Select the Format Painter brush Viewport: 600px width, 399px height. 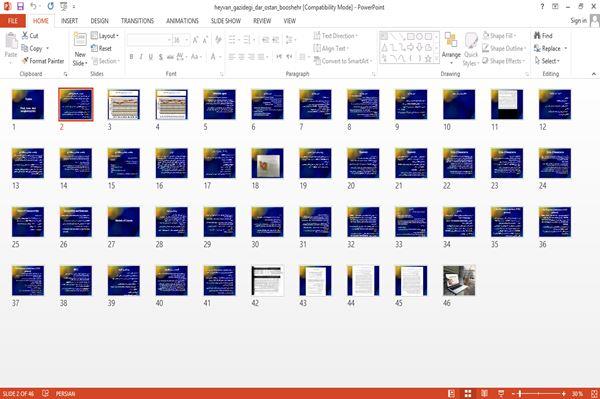point(25,60)
